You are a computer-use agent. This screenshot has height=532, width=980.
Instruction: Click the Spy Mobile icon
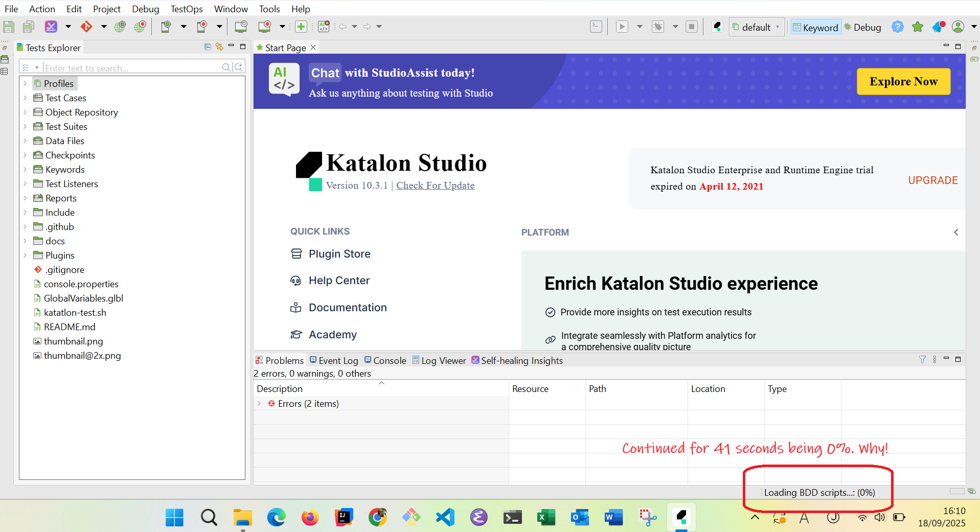pyautogui.click(x=166, y=27)
